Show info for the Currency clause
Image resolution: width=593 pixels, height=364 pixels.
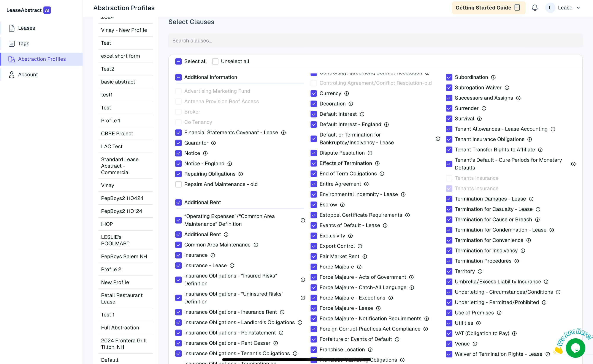[x=346, y=93]
